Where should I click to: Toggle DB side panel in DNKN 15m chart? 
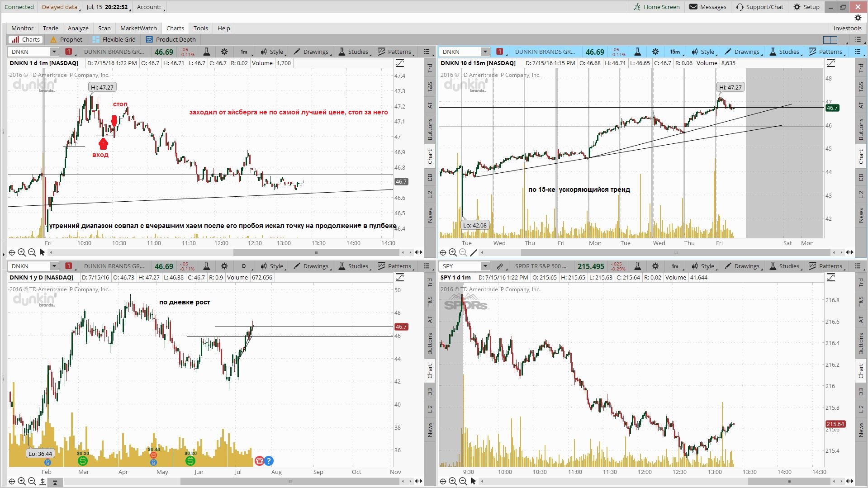click(x=861, y=177)
